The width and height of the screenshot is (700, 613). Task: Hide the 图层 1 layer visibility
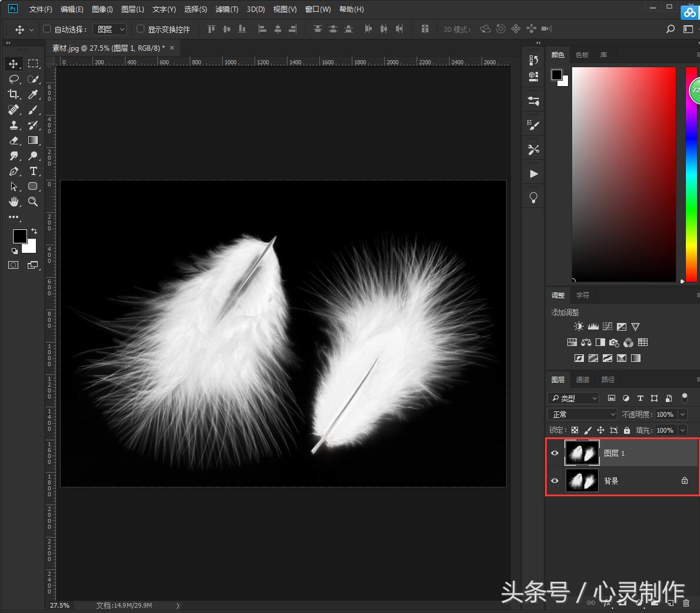point(554,453)
